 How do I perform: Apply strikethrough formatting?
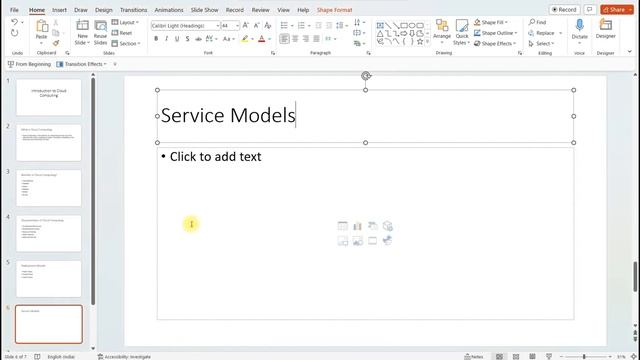pyautogui.click(x=198, y=39)
